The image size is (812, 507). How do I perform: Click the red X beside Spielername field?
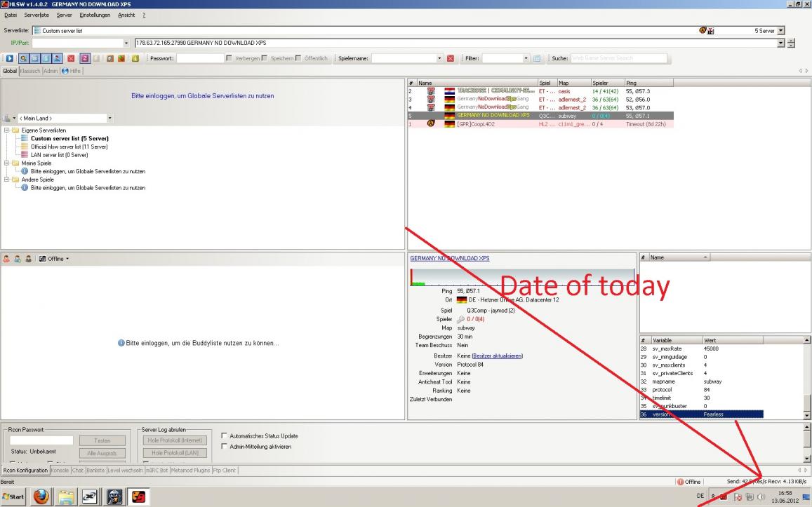(451, 59)
